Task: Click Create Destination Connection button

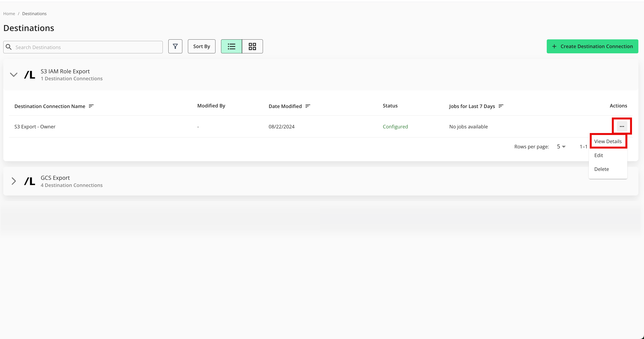Action: 592,46
